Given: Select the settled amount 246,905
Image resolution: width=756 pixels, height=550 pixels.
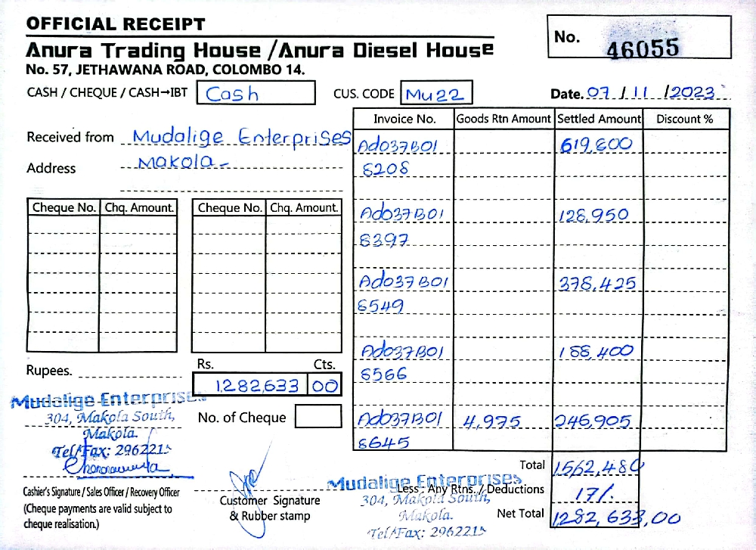Looking at the screenshot, I should click(593, 422).
